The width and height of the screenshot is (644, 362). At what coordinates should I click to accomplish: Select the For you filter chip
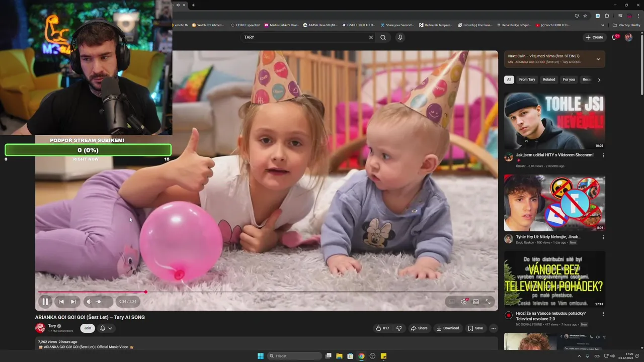pos(569,79)
